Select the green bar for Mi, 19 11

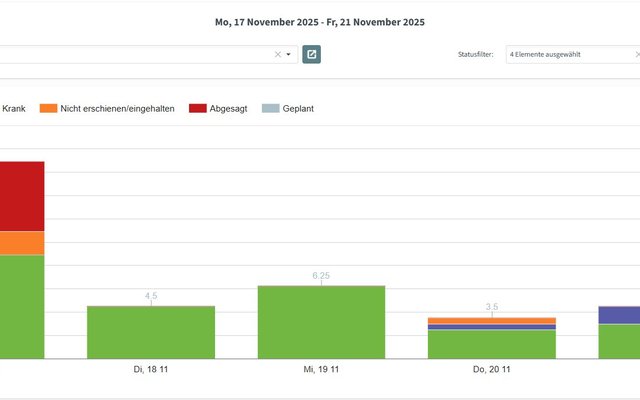[321, 322]
